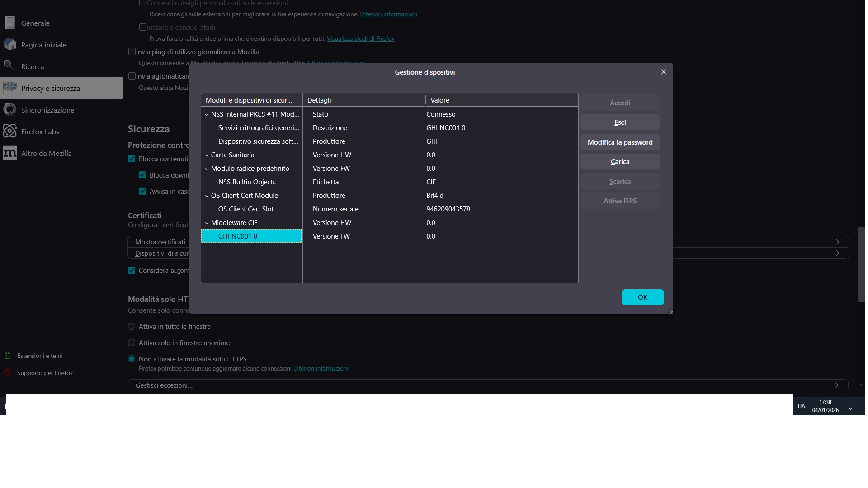Select Carta Sanitaria module entry
The height and width of the screenshot is (488, 868).
232,155
